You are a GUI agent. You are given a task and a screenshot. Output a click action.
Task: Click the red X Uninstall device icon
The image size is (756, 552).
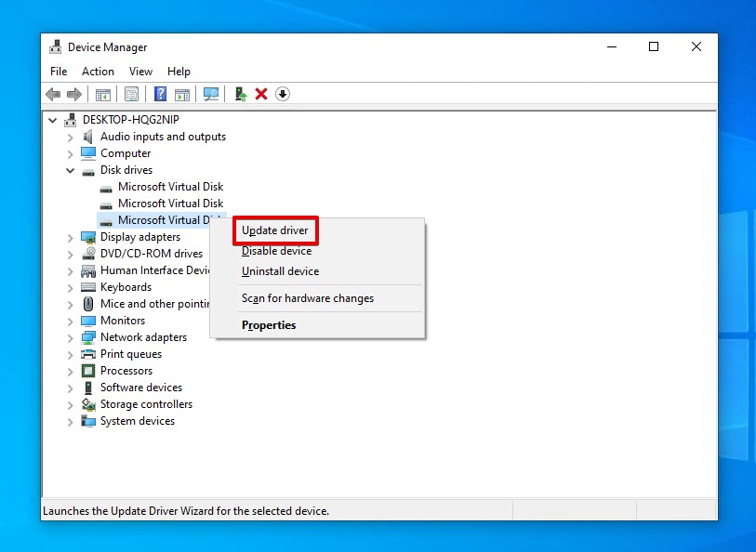point(261,94)
